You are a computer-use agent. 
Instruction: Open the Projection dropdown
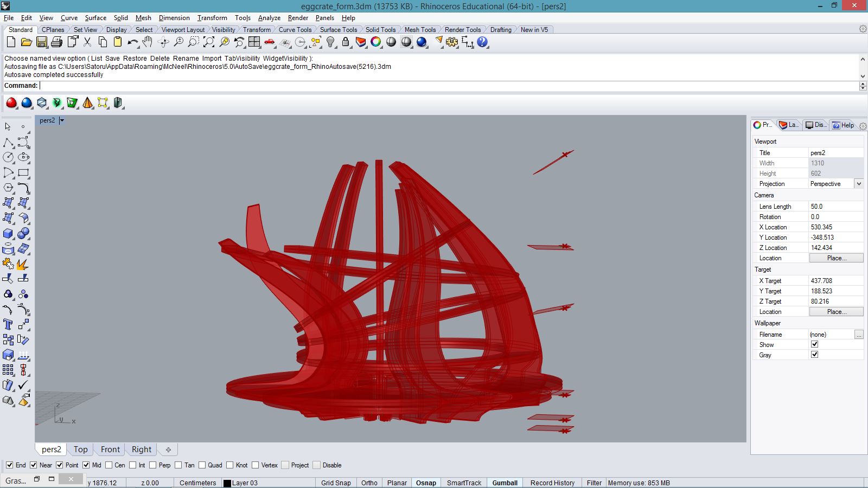click(858, 184)
